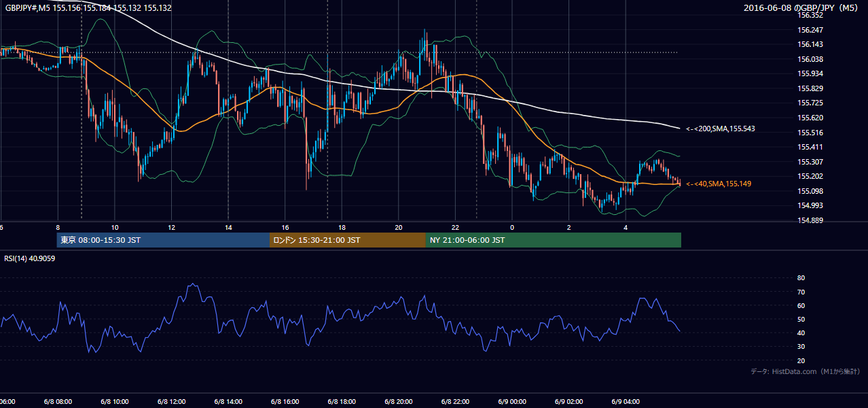The height and width of the screenshot is (408, 868).
Task: Click price axis value 156.038
Action: tap(810, 59)
